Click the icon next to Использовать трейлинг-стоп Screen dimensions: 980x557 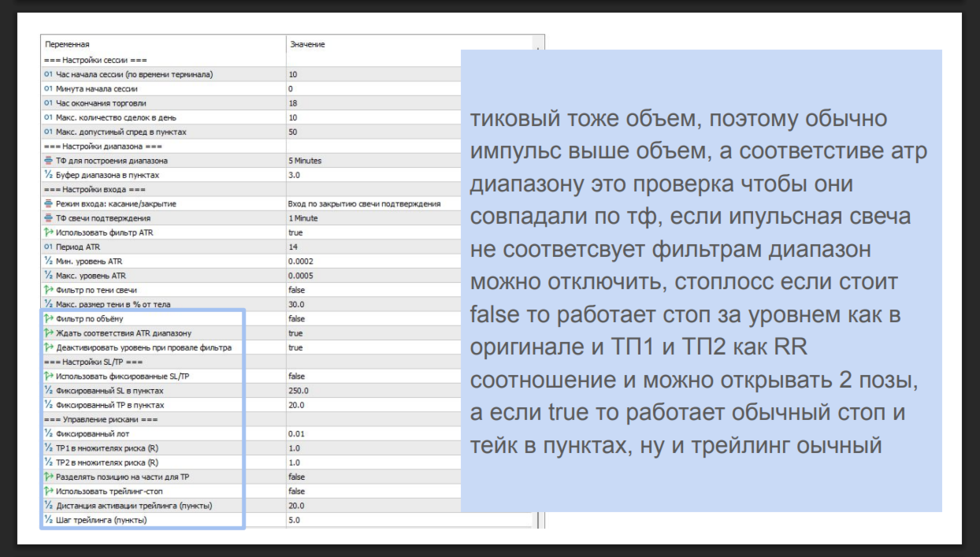[x=48, y=492]
